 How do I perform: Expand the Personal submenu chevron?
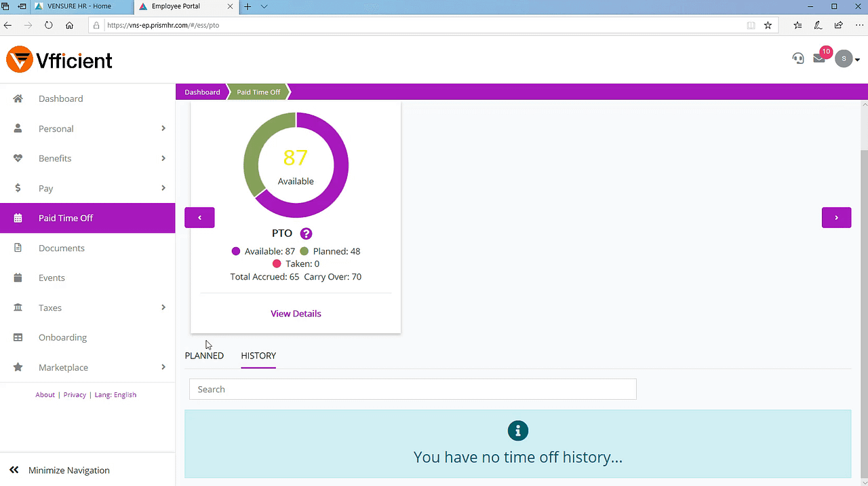coord(163,128)
